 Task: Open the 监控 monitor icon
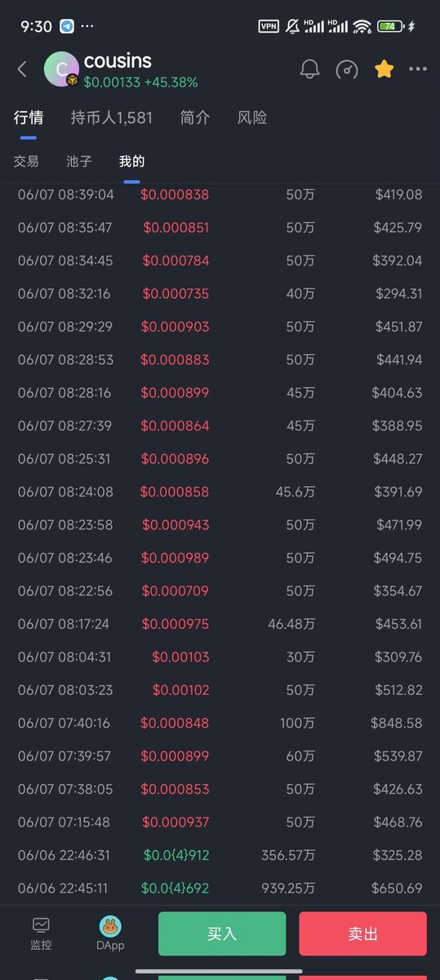pyautogui.click(x=41, y=933)
